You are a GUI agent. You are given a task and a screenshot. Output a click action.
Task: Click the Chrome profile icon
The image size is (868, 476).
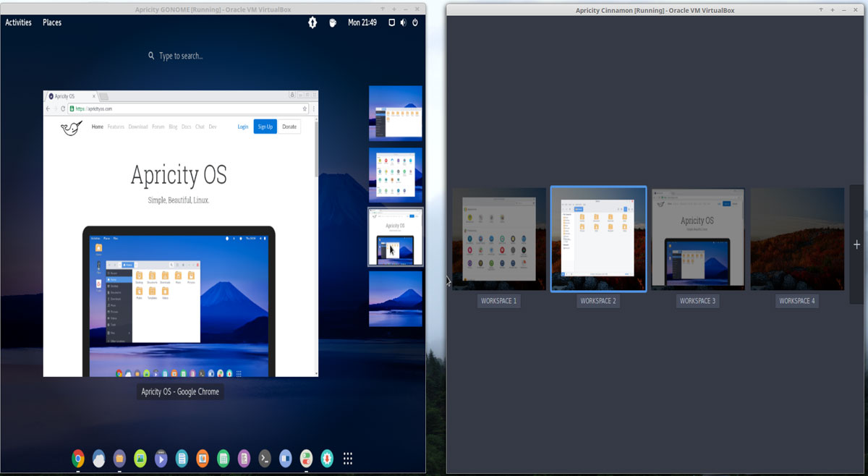click(x=292, y=95)
